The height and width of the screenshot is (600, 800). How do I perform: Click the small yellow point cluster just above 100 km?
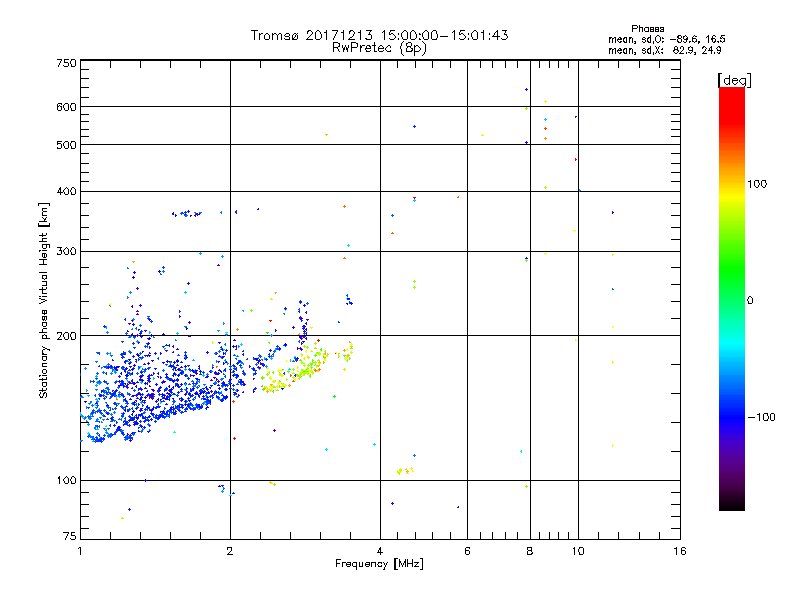pyautogui.click(x=405, y=470)
